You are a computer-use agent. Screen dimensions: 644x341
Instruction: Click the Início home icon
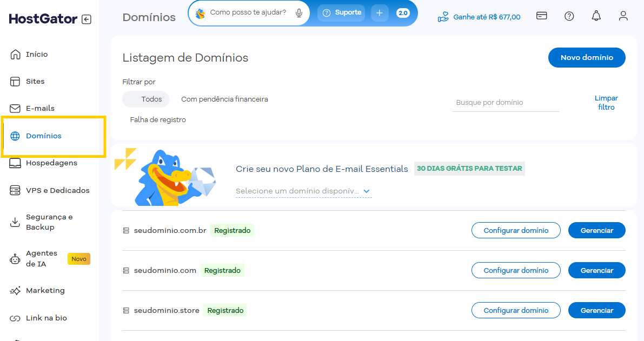coord(15,54)
